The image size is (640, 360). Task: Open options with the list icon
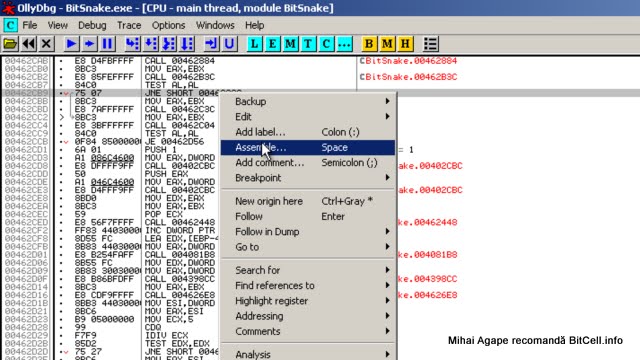click(430, 44)
